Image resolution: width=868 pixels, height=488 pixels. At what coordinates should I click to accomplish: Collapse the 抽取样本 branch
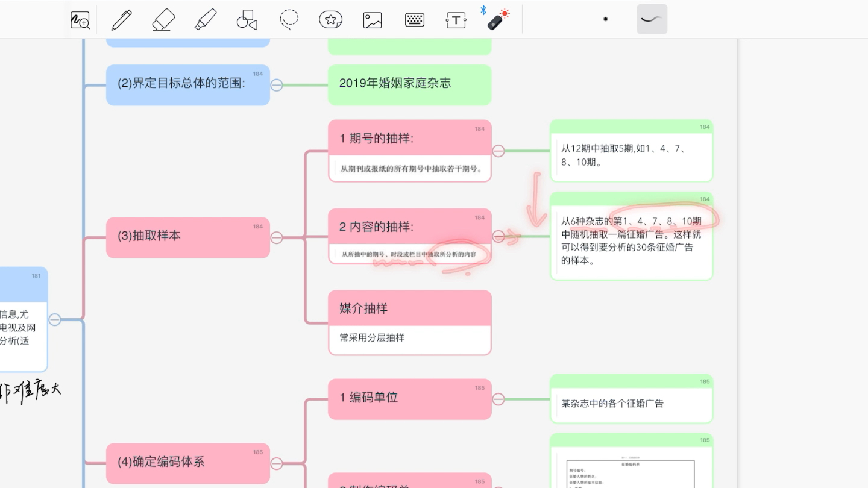pos(276,237)
